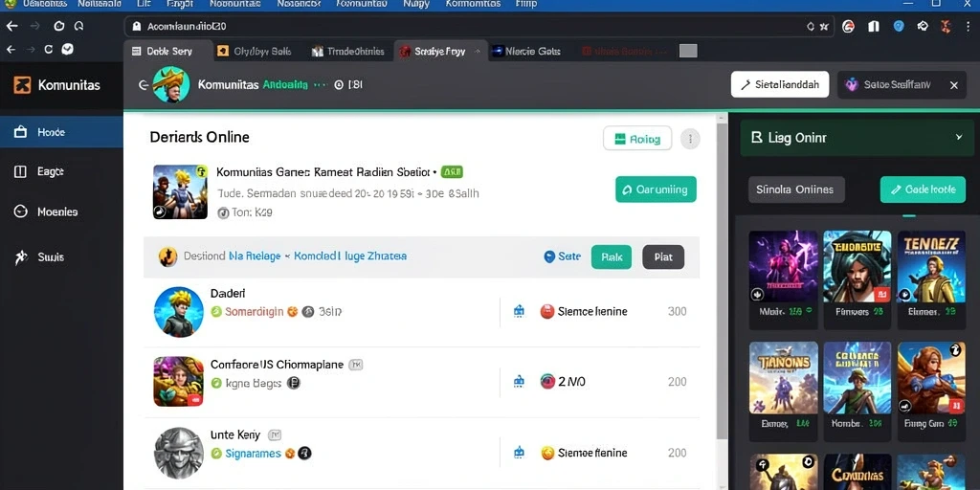Click the green Raik button

612,256
